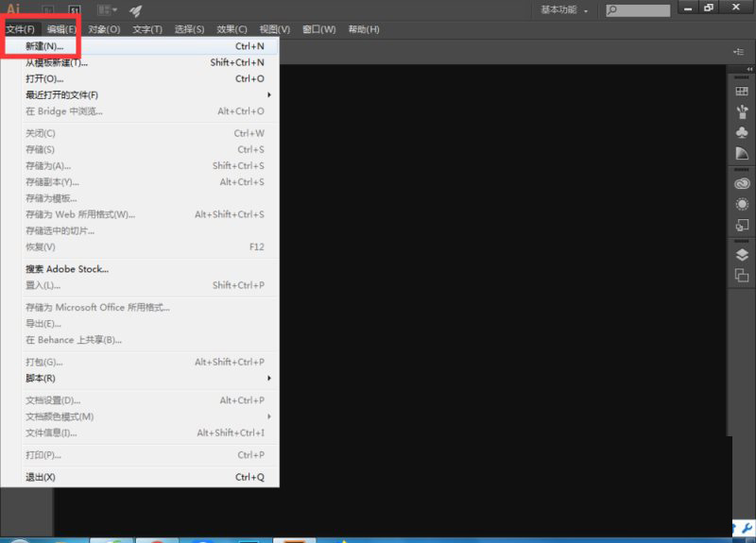Image resolution: width=756 pixels, height=543 pixels.
Task: Click the search field in title bar
Action: 638,10
